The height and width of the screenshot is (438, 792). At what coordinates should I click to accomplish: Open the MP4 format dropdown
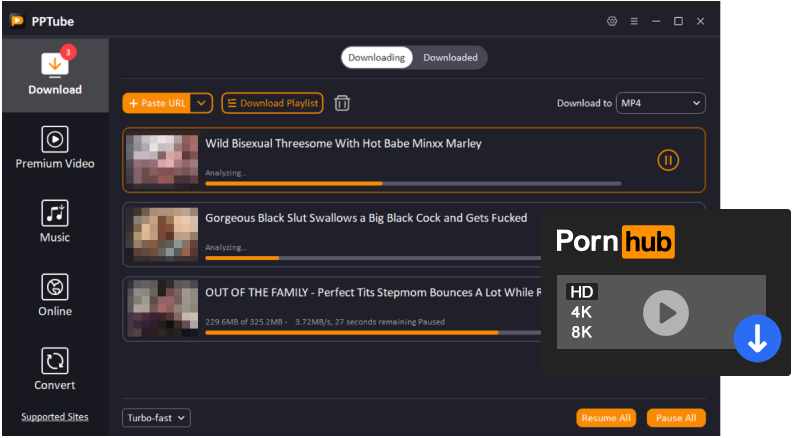[x=660, y=103]
